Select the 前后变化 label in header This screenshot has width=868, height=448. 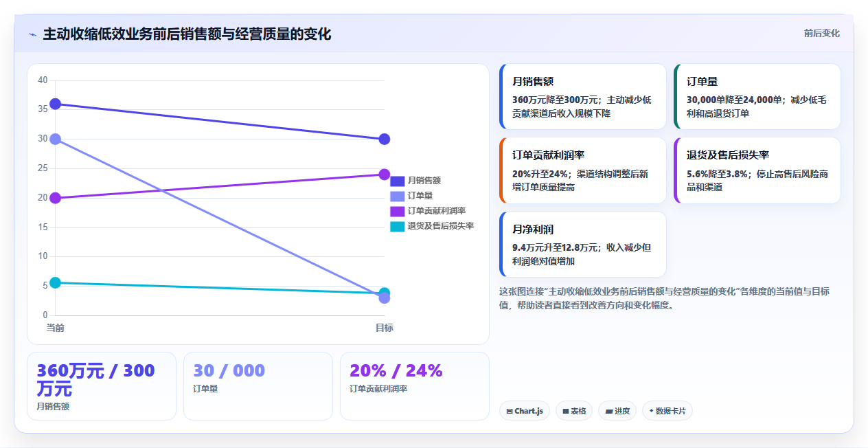click(x=822, y=33)
